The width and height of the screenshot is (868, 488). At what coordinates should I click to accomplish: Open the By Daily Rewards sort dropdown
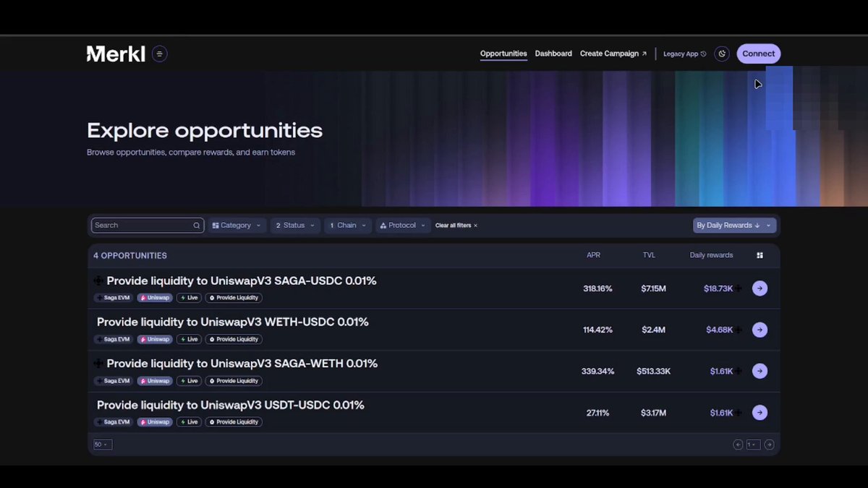734,226
